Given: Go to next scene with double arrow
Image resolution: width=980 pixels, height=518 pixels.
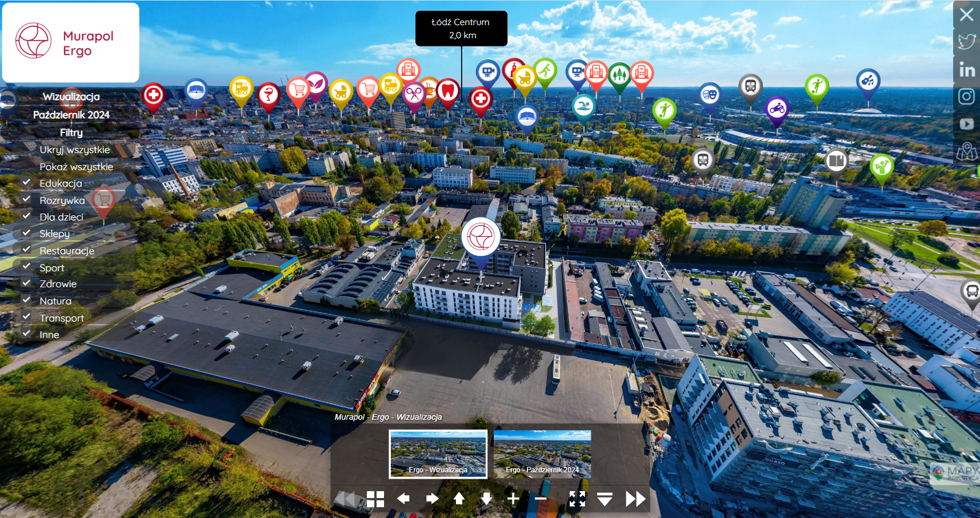Looking at the screenshot, I should (635, 499).
